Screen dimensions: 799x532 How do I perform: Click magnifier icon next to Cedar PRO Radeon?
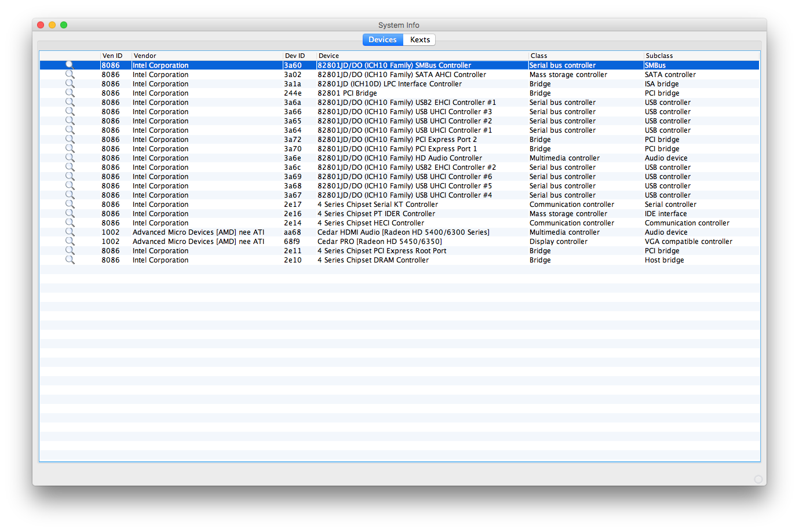[x=70, y=242]
